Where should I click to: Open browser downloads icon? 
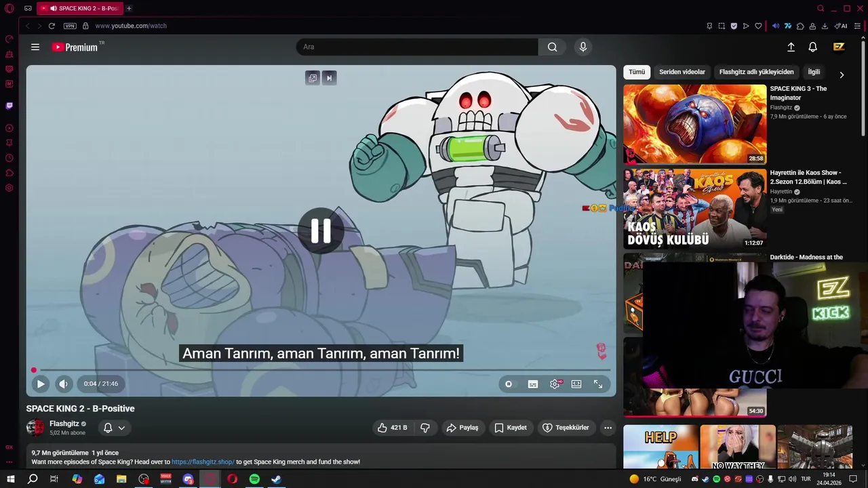tap(825, 26)
